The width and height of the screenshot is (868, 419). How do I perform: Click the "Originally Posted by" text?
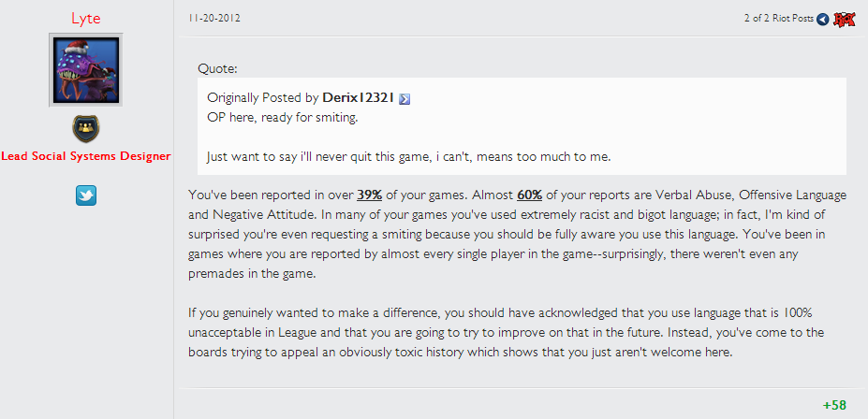tap(263, 98)
